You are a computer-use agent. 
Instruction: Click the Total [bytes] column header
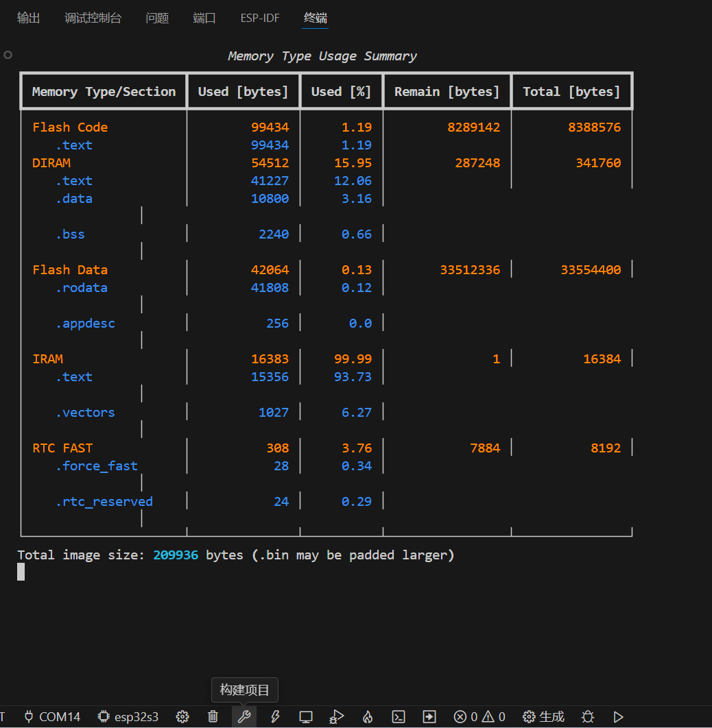coord(572,91)
